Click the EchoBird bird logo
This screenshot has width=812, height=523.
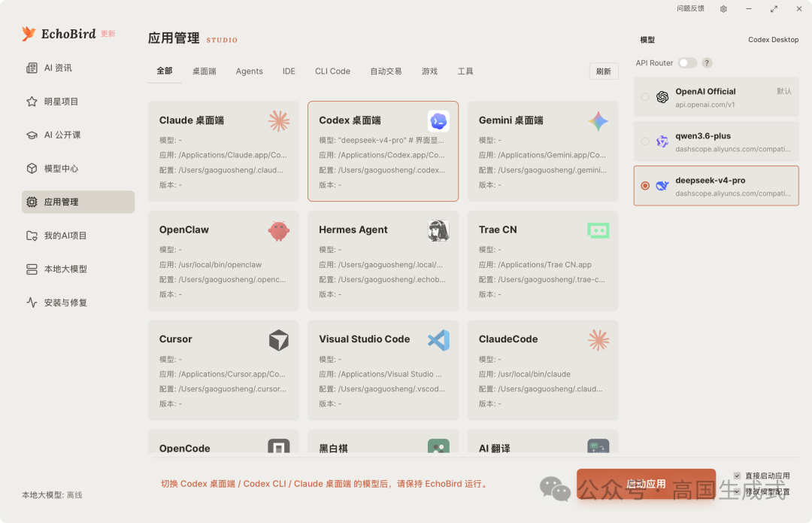pos(29,34)
